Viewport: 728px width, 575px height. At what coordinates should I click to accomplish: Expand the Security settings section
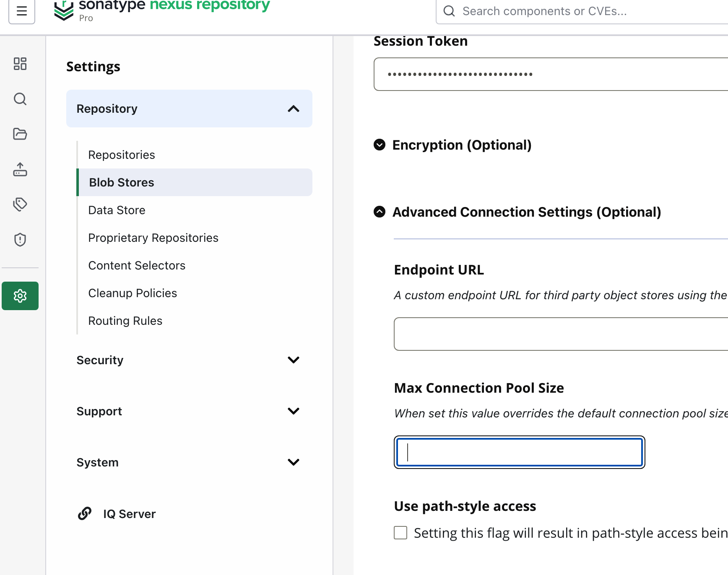(189, 360)
